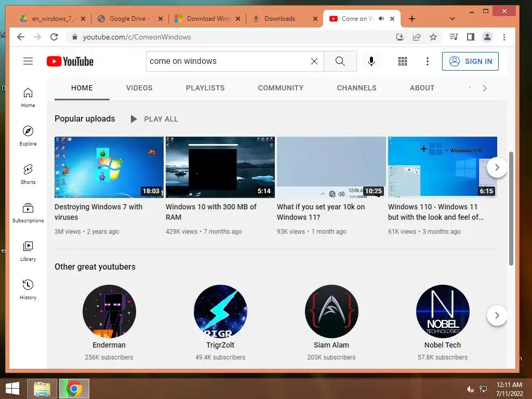Click the SIGN IN button

pos(470,61)
